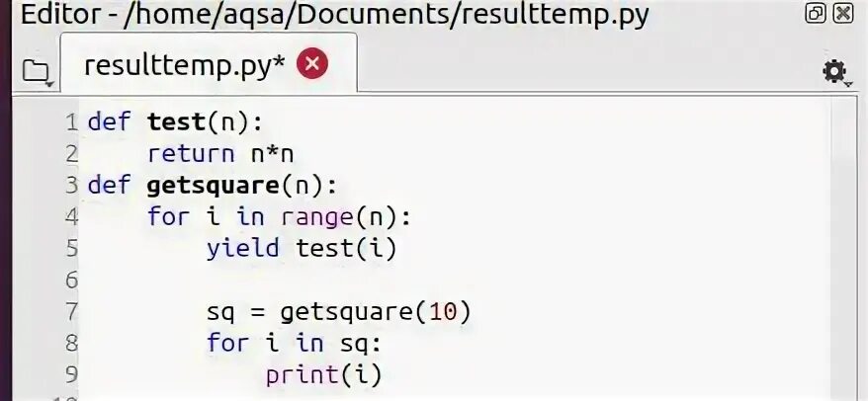Click the editor's vertical scrollbar
The height and width of the screenshot is (401, 868).
tap(847, 247)
